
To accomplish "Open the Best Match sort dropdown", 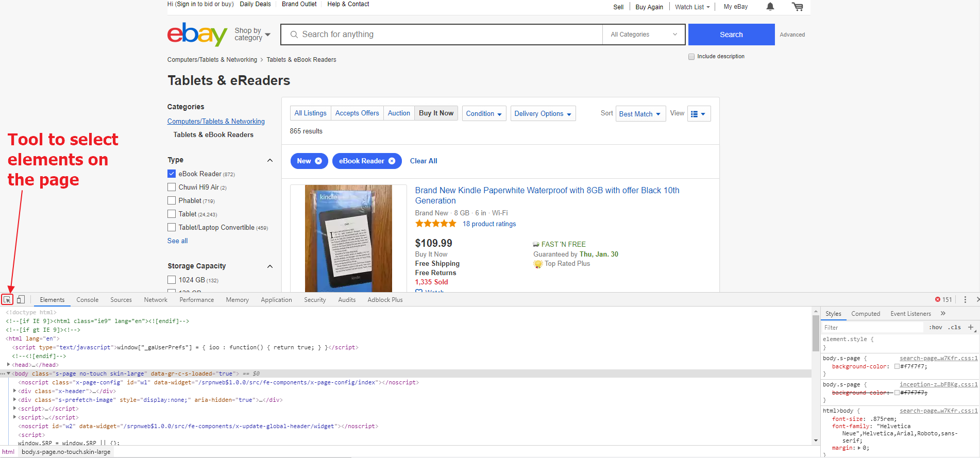I will pyautogui.click(x=640, y=114).
